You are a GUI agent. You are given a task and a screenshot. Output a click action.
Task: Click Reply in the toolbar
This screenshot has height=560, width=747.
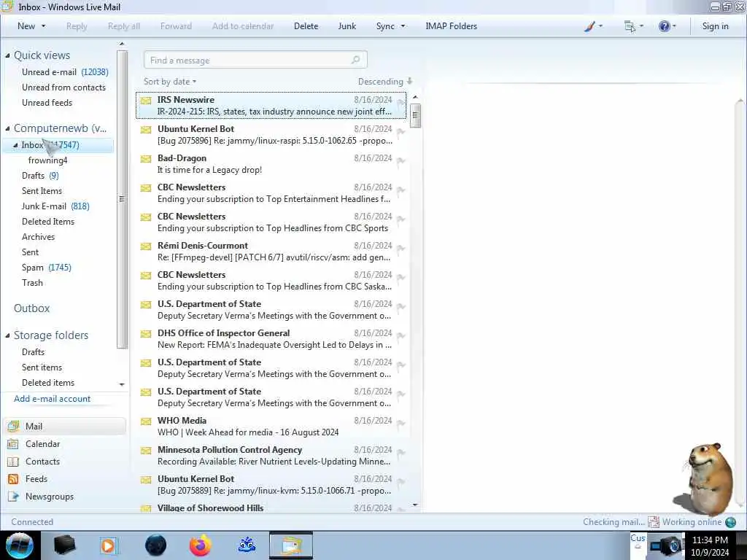pos(77,26)
